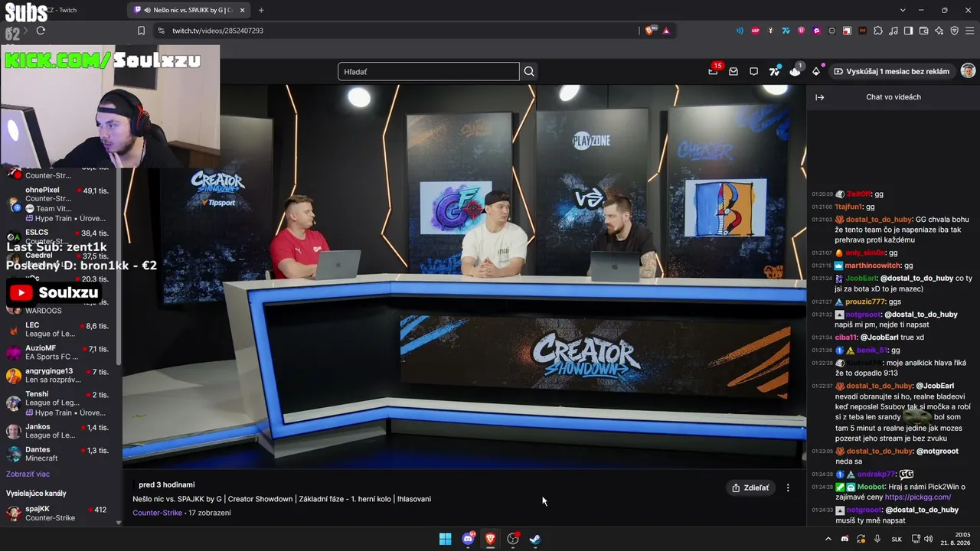Click the Get Bits diamond icon
Viewport: 980px width, 551px height.
pos(816,71)
